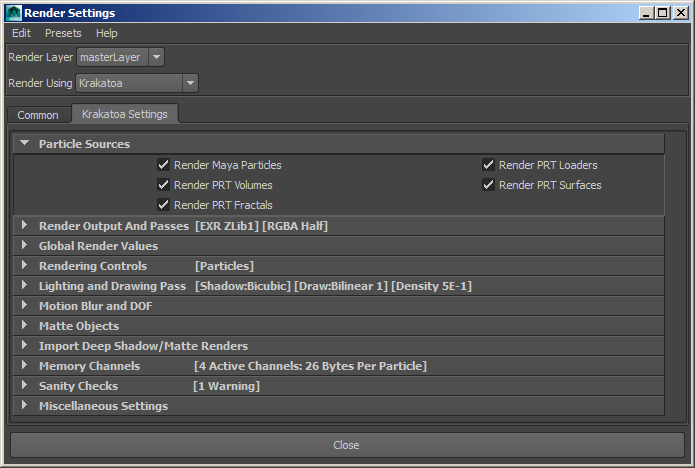695x468 pixels.
Task: Click the Shadow:Bicubic lighting summary text
Action: click(243, 286)
